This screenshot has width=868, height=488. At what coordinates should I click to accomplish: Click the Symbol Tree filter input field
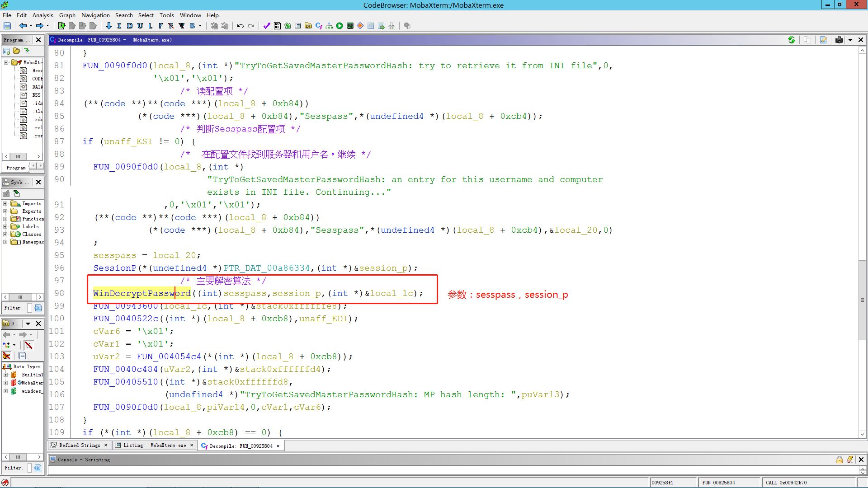click(x=29, y=308)
